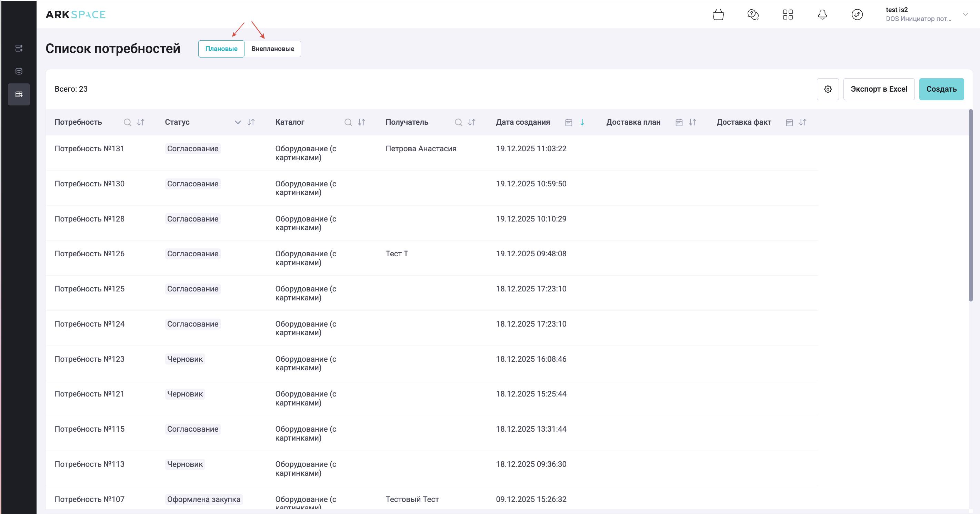
Task: Click the vertical table scrollbar
Action: coord(970,205)
